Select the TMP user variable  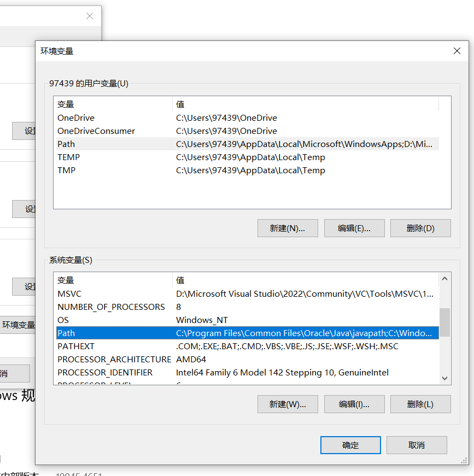[x=67, y=171]
